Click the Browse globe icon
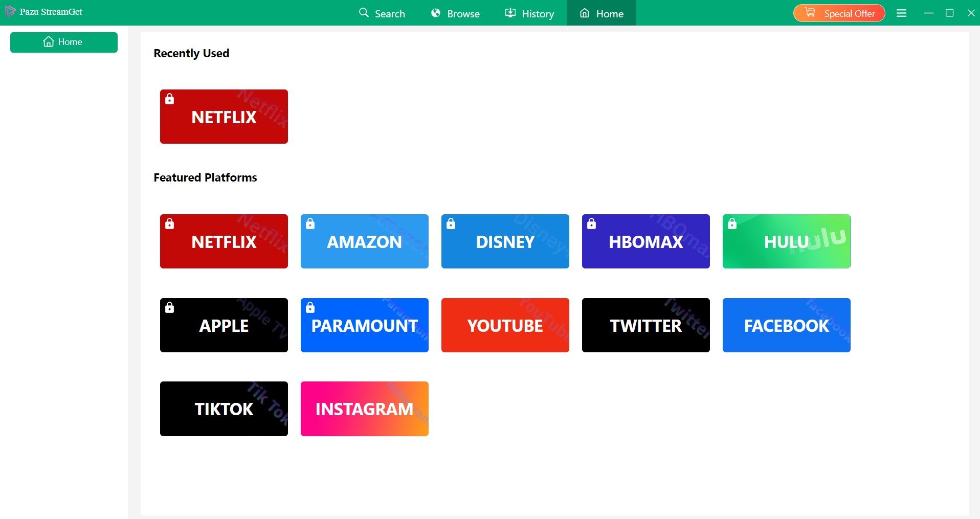 [x=435, y=13]
